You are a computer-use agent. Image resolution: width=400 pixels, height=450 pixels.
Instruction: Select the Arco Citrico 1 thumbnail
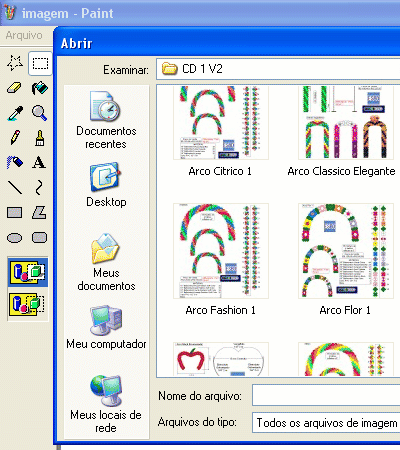click(220, 131)
